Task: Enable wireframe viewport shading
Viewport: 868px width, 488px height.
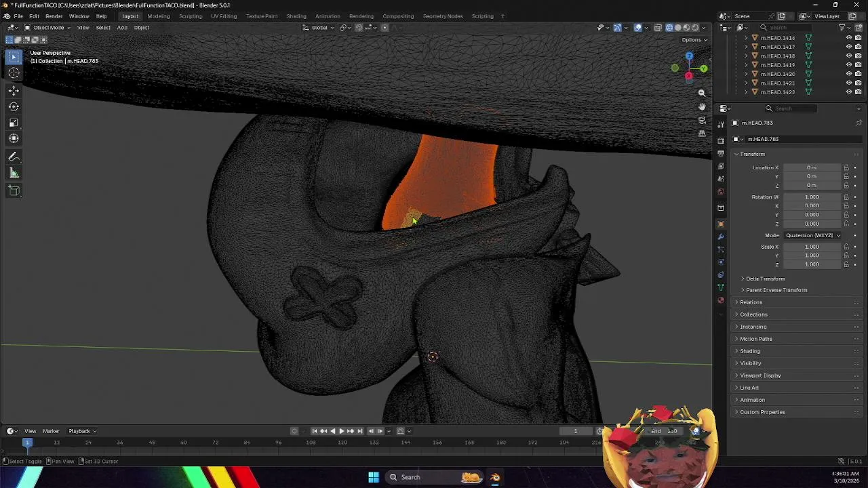Action: (x=669, y=28)
